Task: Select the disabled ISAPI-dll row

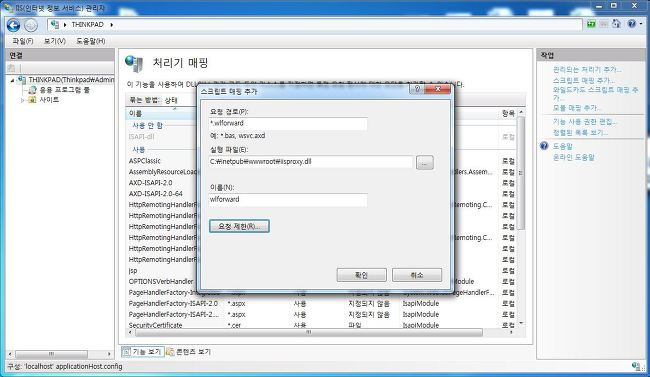Action: [x=141, y=137]
